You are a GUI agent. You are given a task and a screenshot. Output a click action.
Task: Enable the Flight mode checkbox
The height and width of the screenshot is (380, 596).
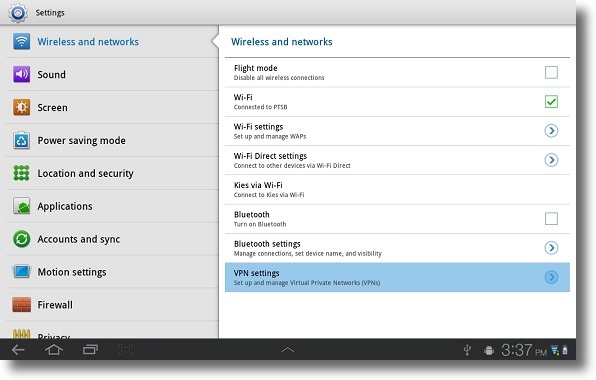pyautogui.click(x=551, y=72)
